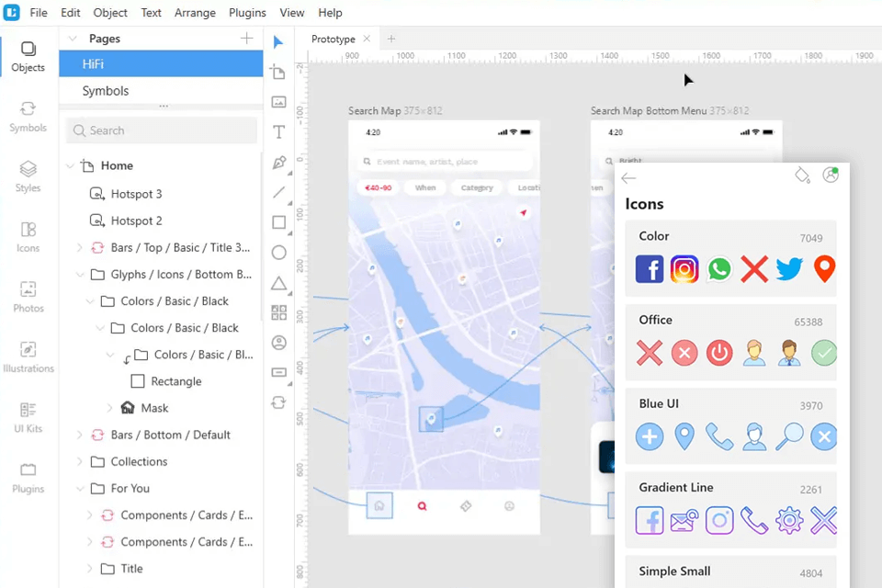The height and width of the screenshot is (588, 882).
Task: Open the Arrange menu
Action: click(x=195, y=12)
